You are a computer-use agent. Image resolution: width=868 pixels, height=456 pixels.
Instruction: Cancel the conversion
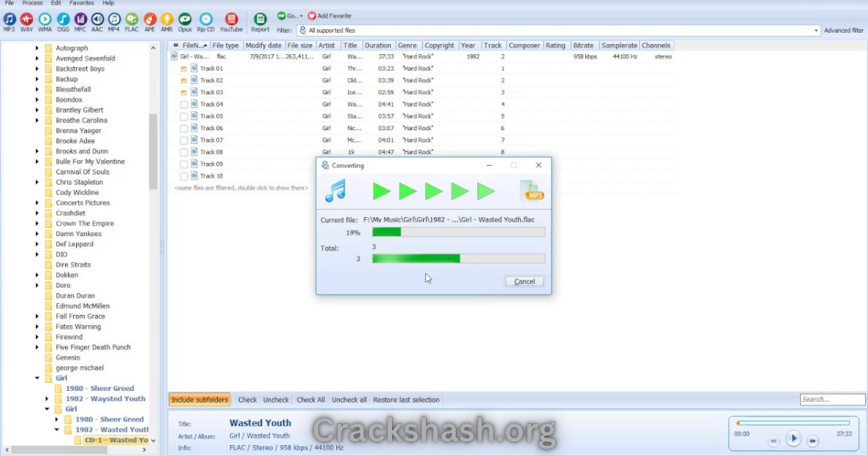(524, 282)
